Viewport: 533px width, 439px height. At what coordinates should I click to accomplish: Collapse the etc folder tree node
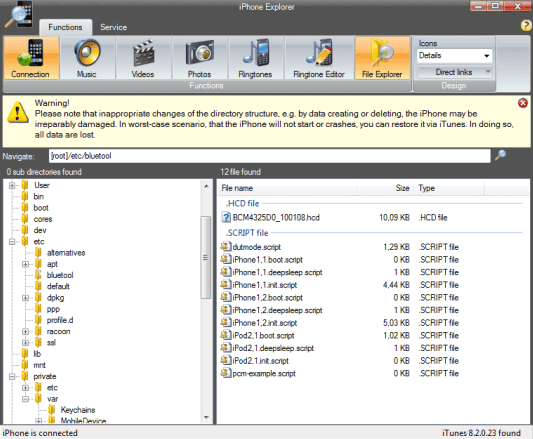(x=12, y=242)
